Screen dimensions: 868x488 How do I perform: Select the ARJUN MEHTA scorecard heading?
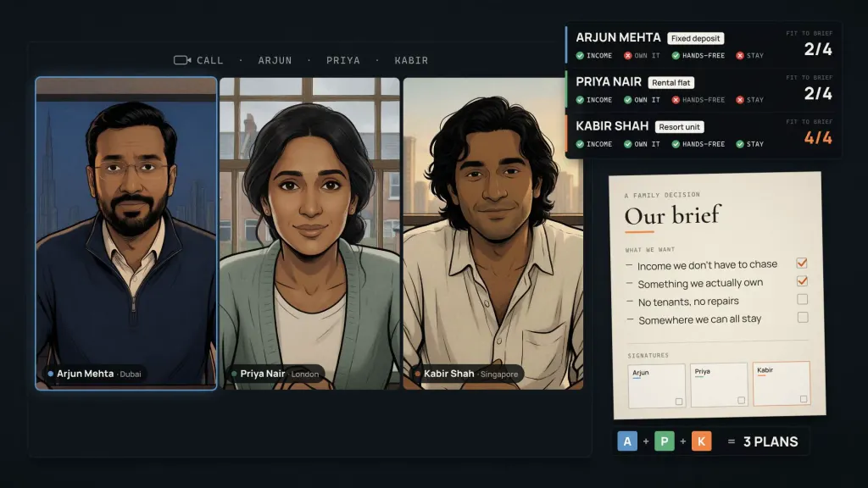pyautogui.click(x=618, y=37)
